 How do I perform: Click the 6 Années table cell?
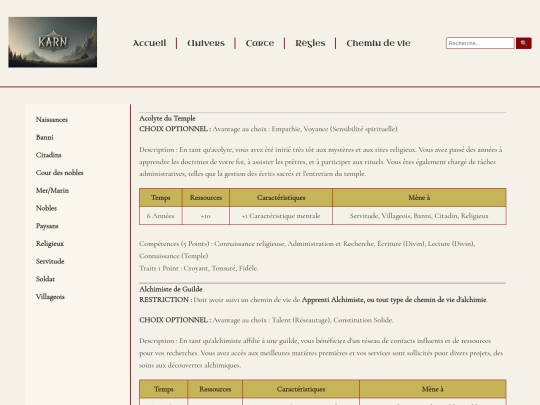tap(161, 216)
